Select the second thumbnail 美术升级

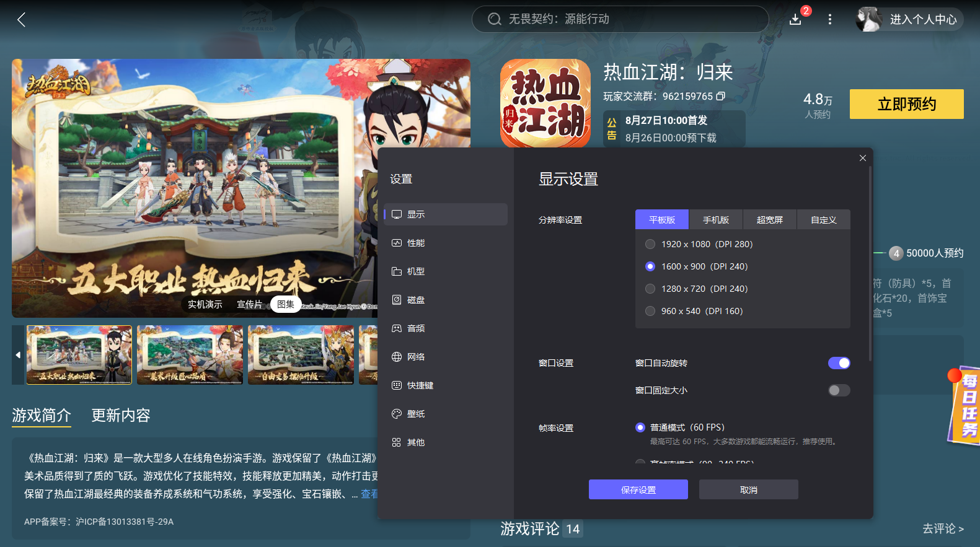(190, 355)
